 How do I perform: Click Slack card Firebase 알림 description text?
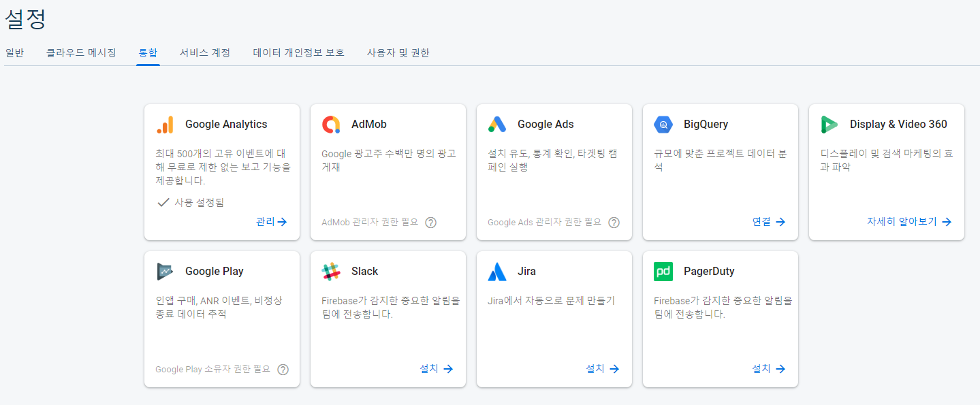(x=391, y=307)
